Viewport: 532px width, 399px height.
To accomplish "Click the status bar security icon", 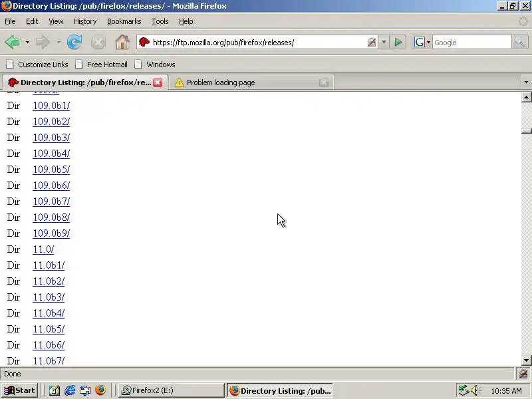I will pos(523,374).
